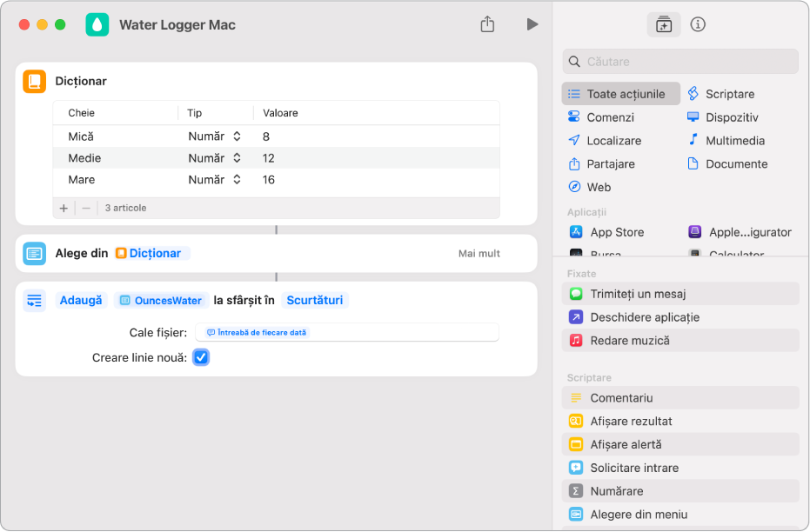Edit the value 16 in the dictionary
This screenshot has height=532, width=810.
(269, 180)
